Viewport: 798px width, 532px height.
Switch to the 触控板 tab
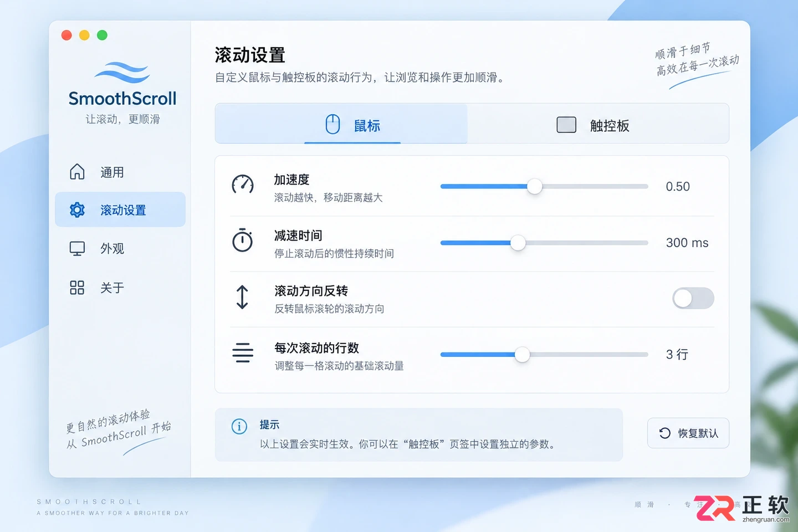[x=598, y=124]
